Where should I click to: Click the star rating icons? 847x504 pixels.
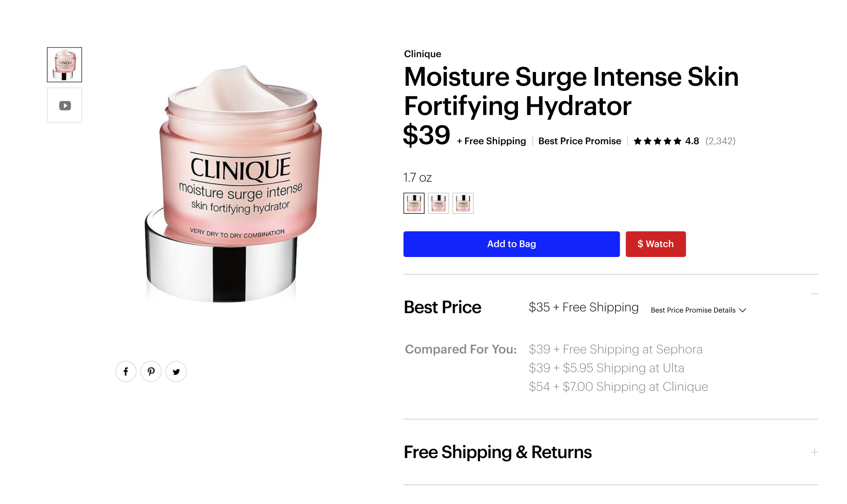pyautogui.click(x=657, y=141)
